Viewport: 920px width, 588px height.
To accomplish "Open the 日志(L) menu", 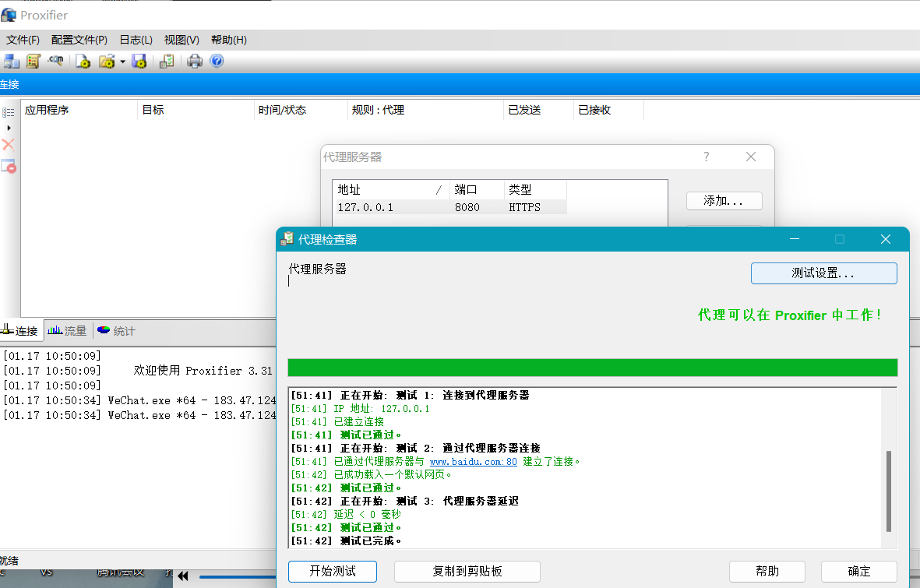I will click(x=136, y=40).
